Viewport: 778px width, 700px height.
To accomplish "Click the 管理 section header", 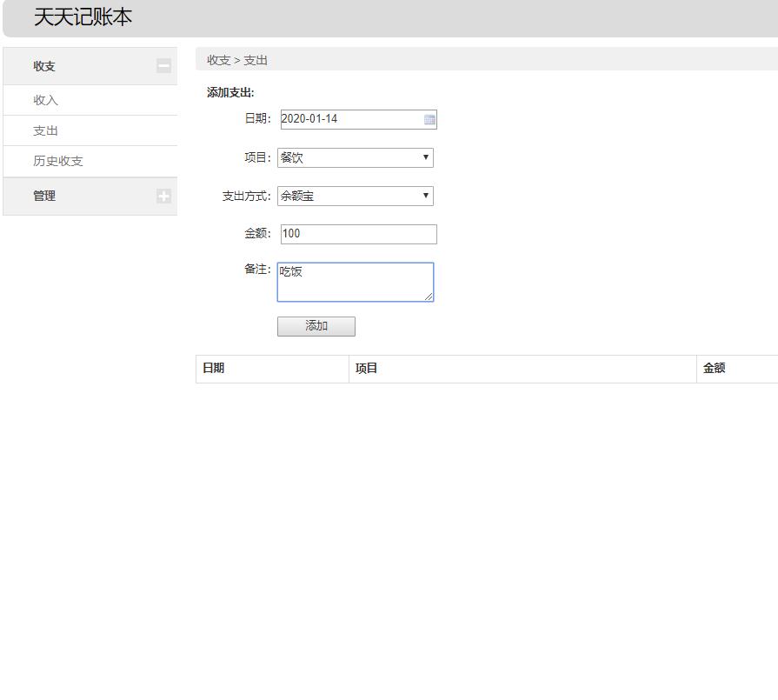I will pyautogui.click(x=43, y=196).
